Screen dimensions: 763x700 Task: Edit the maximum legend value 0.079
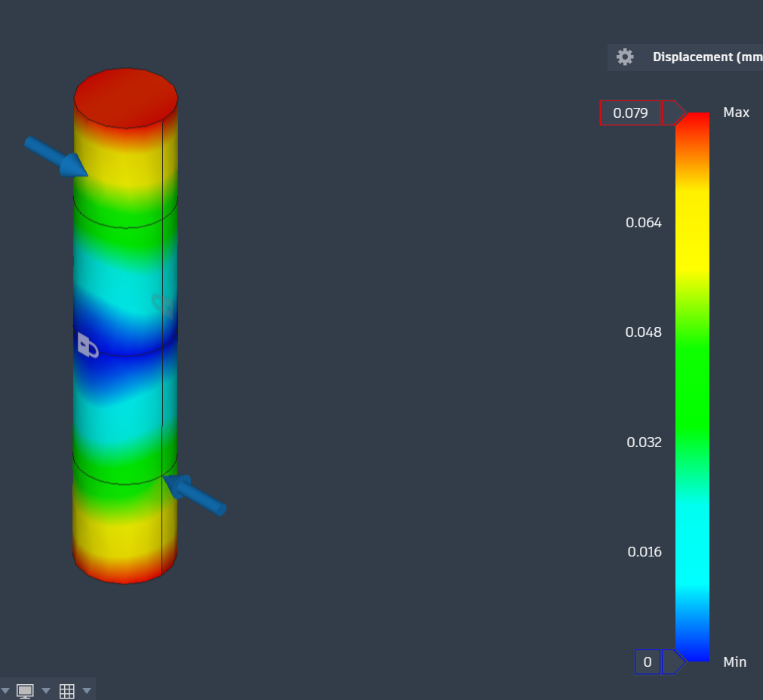630,113
